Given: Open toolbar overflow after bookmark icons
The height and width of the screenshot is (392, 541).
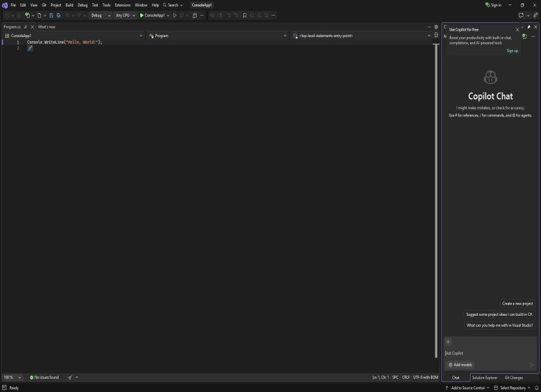Looking at the screenshot, I should 273,15.
